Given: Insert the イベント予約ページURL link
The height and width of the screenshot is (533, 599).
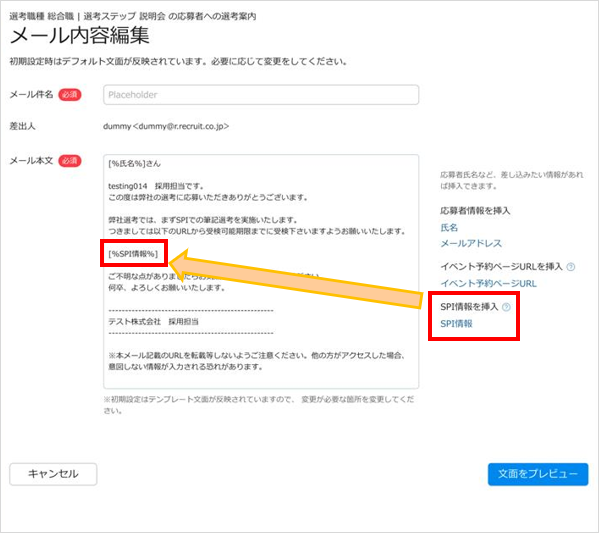Looking at the screenshot, I should point(488,284).
